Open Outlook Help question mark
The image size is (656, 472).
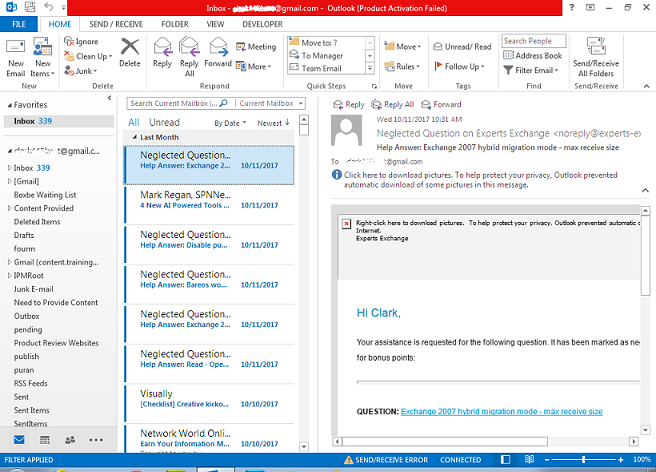click(571, 7)
